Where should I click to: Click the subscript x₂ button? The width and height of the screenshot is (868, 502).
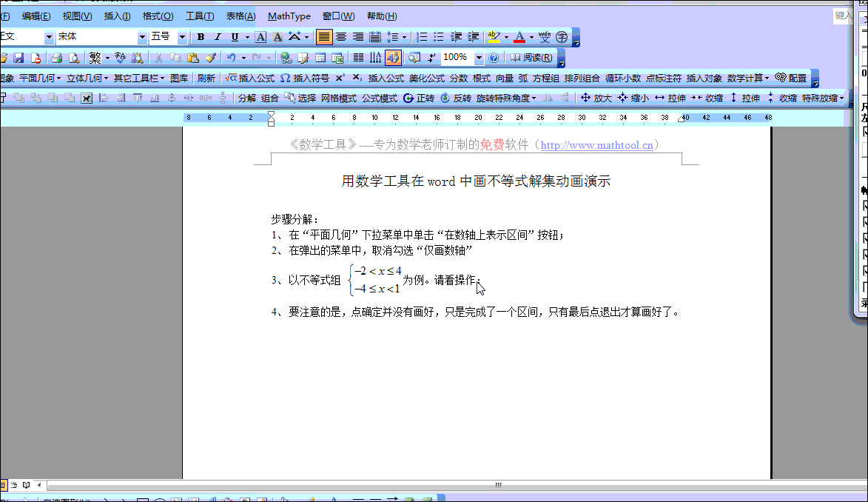[357, 78]
